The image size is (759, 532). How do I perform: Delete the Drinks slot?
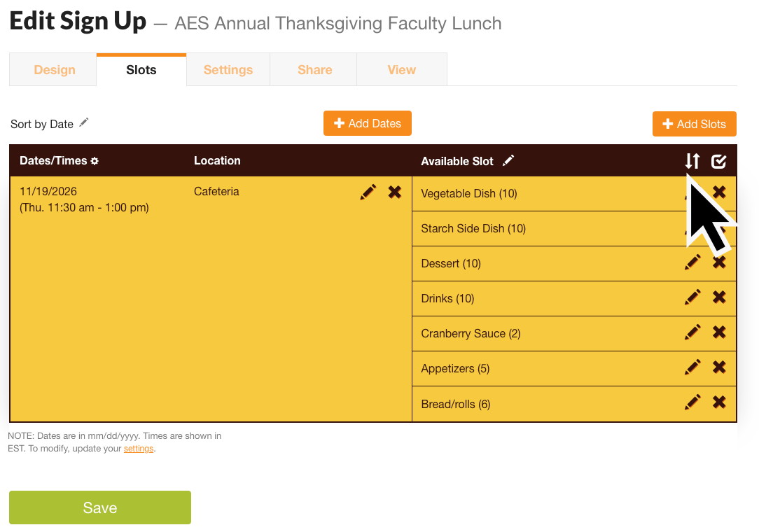719,297
